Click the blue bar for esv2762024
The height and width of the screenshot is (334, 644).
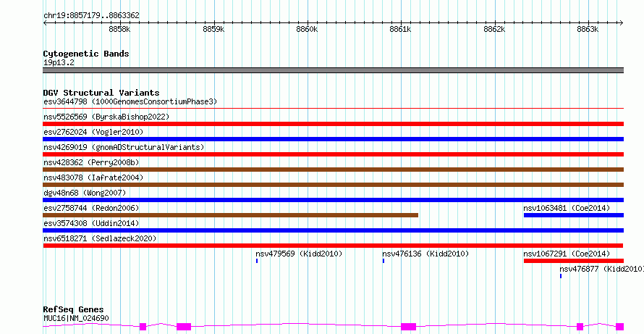333,139
